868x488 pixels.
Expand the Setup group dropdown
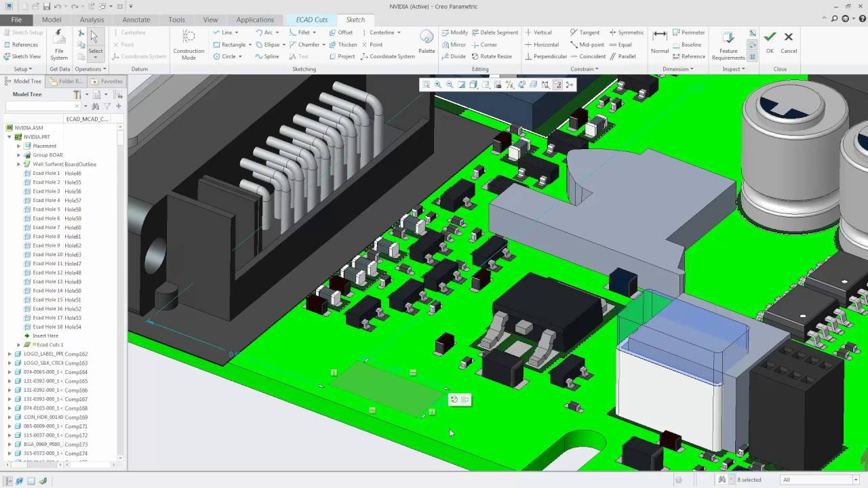[x=23, y=69]
